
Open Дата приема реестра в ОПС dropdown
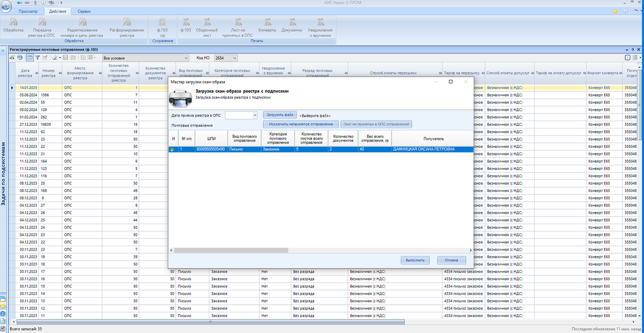pyautogui.click(x=255, y=116)
